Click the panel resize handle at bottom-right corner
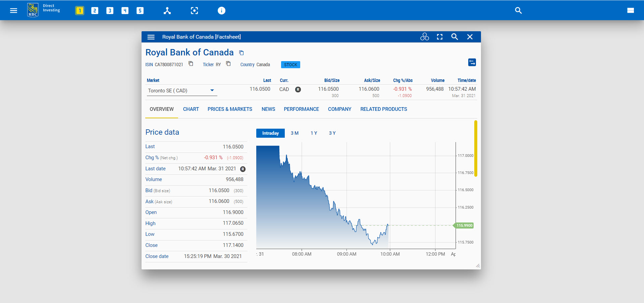 [478, 266]
